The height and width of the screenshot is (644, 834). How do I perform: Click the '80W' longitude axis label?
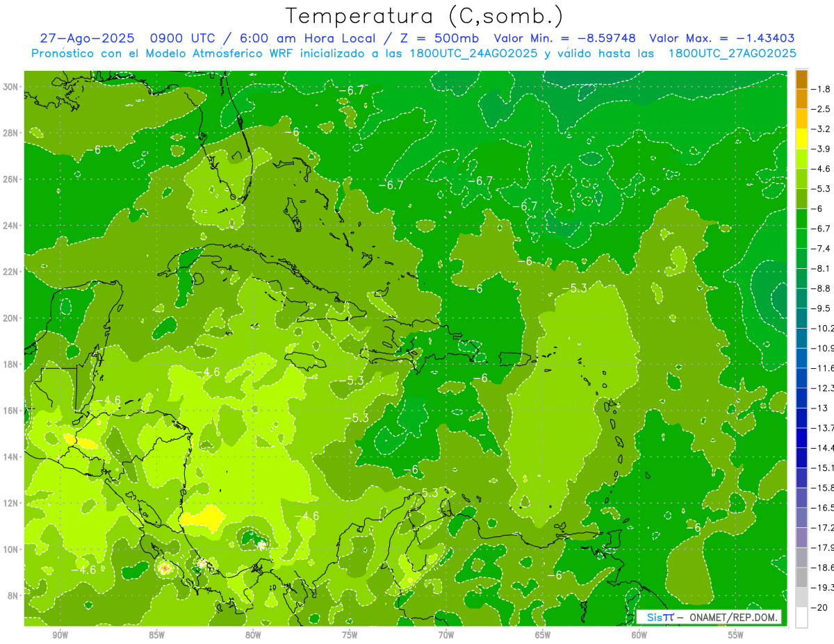pyautogui.click(x=253, y=635)
